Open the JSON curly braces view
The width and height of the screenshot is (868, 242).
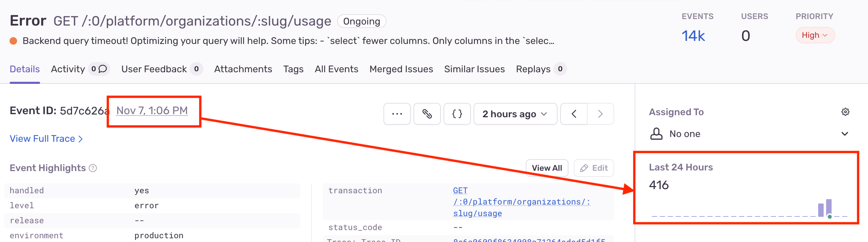click(x=457, y=114)
